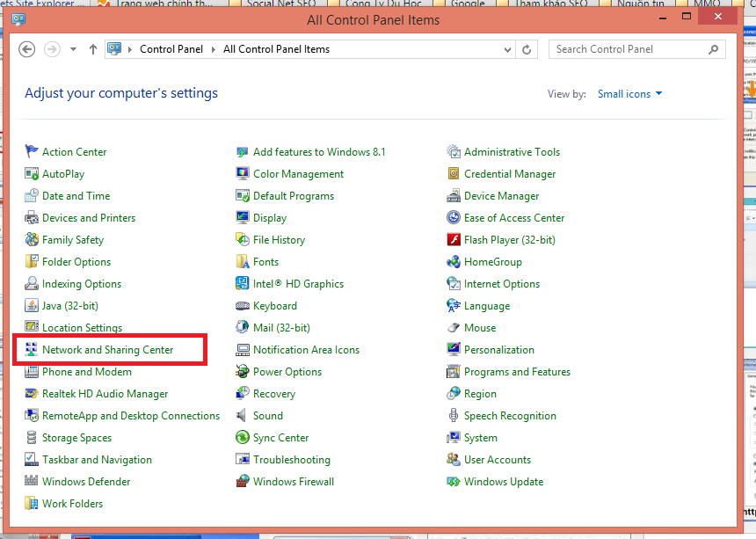Screen dimensions: 756x539
Task: Click the Sync Center green icon
Action: (243, 438)
